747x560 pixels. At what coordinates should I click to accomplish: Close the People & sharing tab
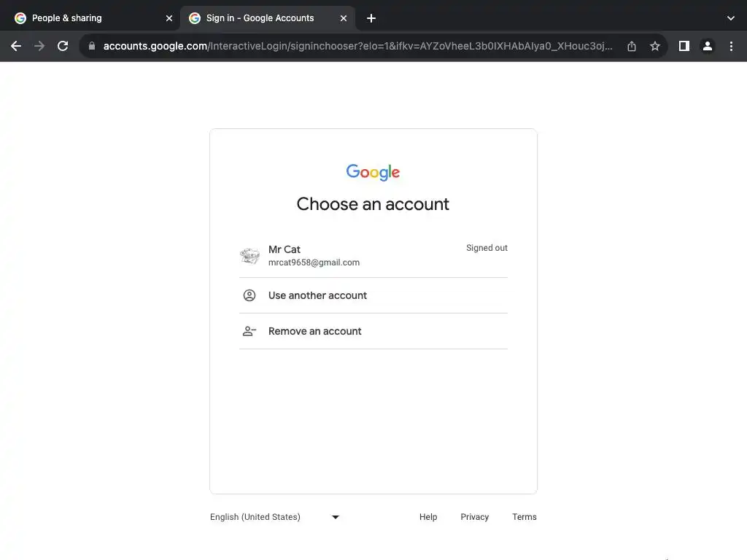tap(169, 18)
